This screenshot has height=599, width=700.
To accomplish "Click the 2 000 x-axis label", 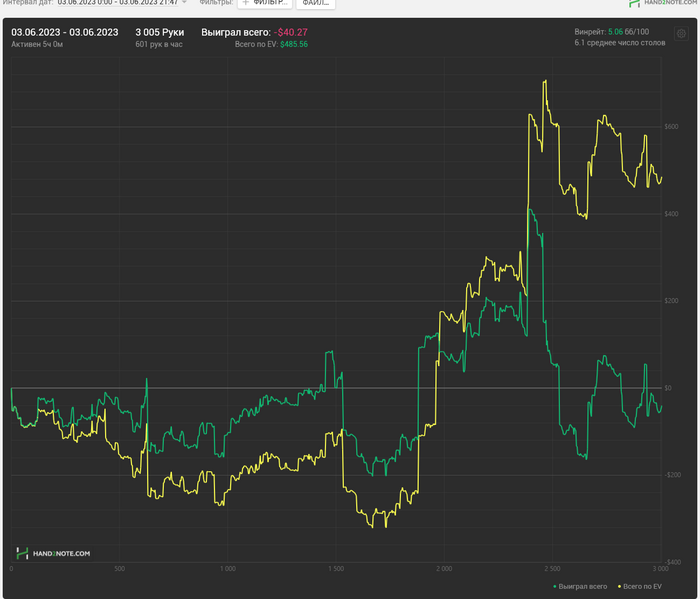I will [444, 569].
